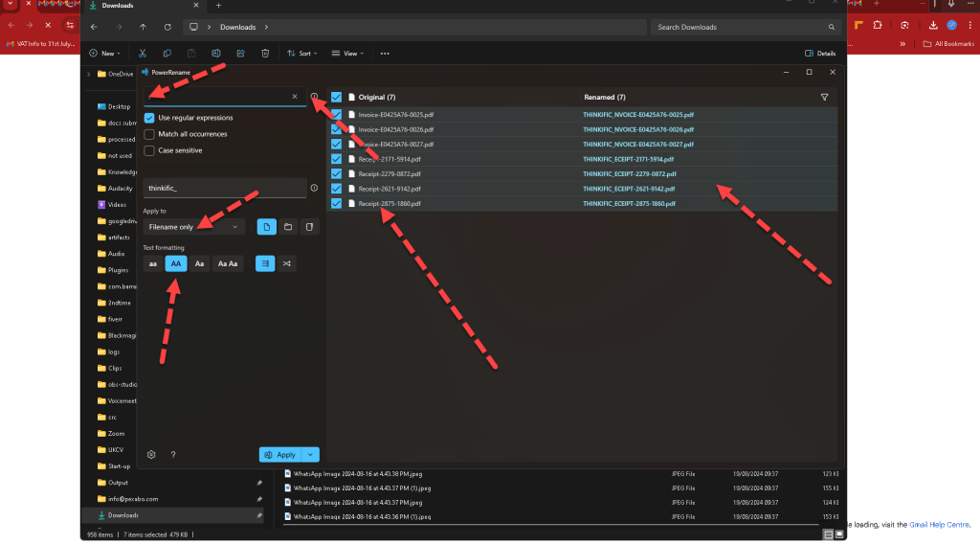
Task: Select THINKIFIC_ECEIPT-2621-9142.pdf renamed entry
Action: [629, 189]
